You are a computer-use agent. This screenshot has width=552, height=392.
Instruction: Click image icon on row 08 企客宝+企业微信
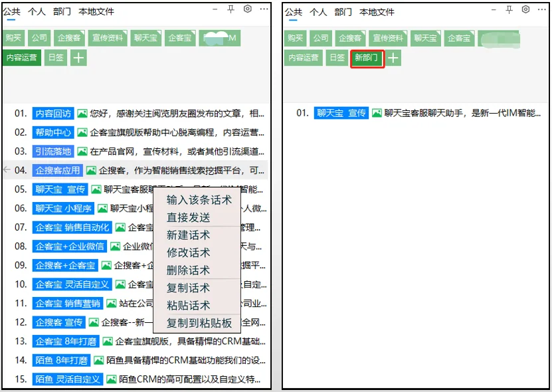(x=115, y=246)
